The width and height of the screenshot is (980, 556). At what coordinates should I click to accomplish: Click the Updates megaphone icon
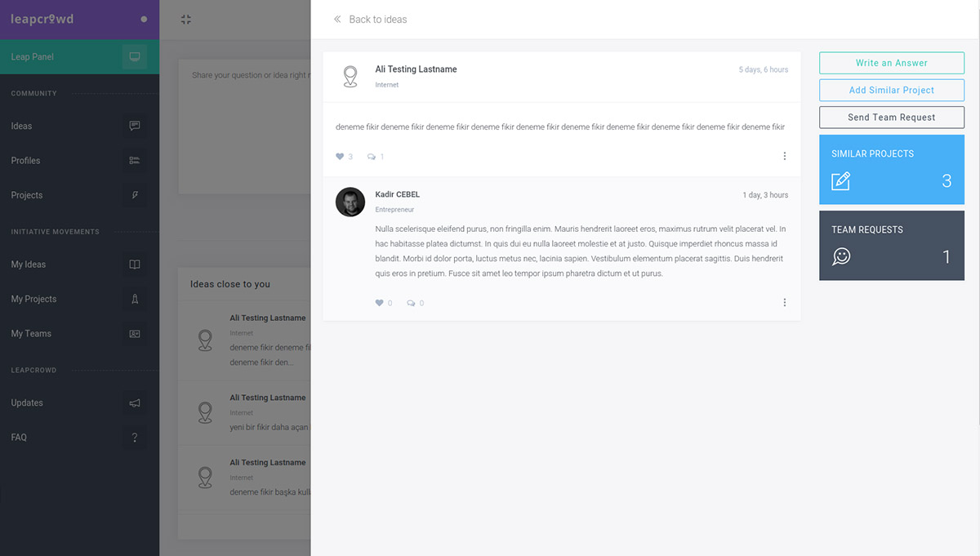point(135,403)
